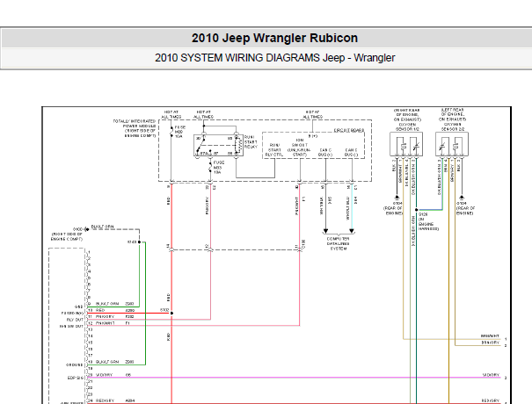Click the 'OXYGEN SENSOR 2/2' label

453,126
